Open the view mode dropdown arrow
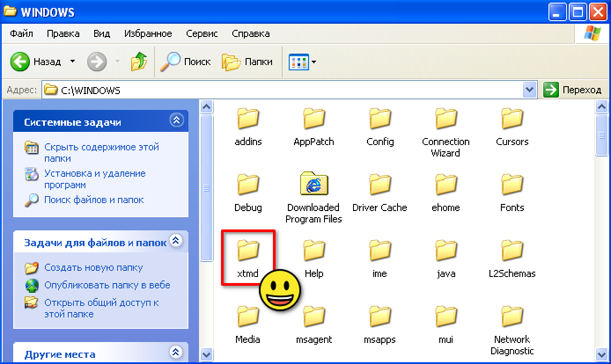The height and width of the screenshot is (364, 611). [x=314, y=62]
